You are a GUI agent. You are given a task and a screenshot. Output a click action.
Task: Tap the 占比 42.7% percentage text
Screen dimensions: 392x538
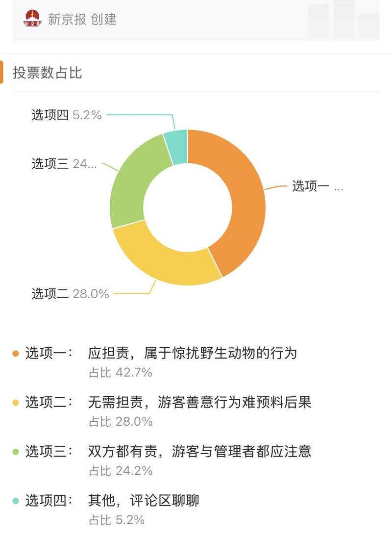(121, 373)
